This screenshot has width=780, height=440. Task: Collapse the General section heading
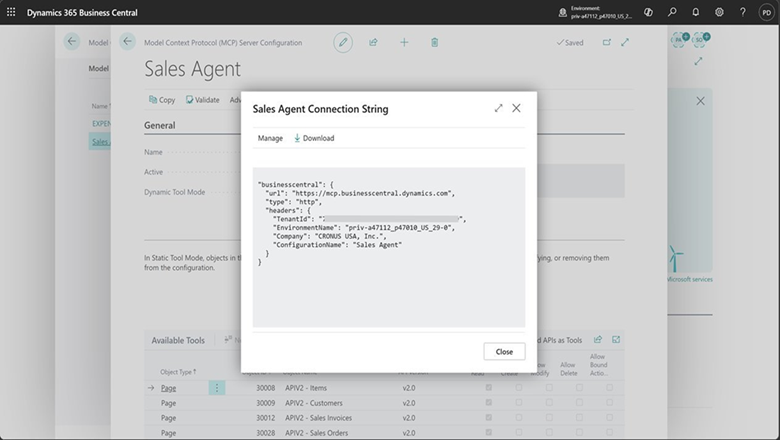click(160, 125)
